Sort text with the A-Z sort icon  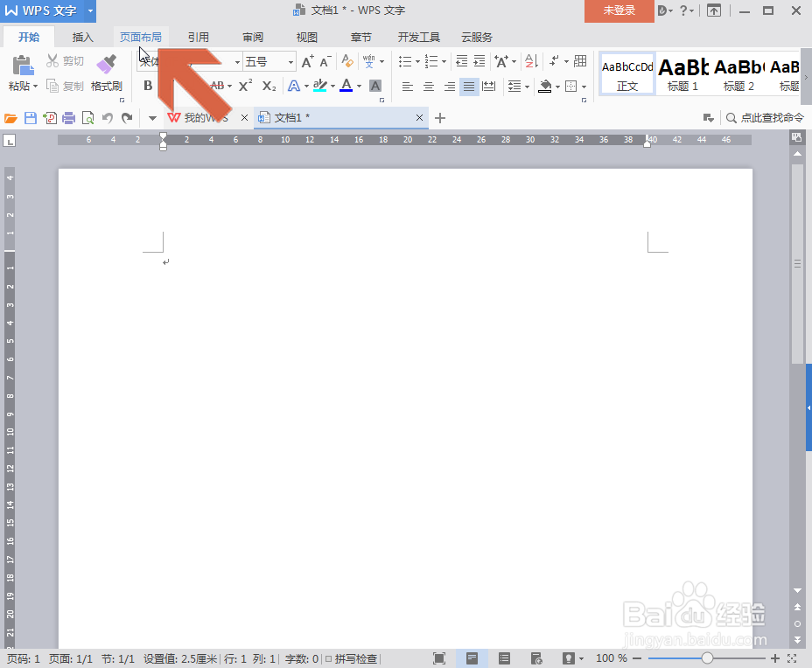click(x=531, y=61)
